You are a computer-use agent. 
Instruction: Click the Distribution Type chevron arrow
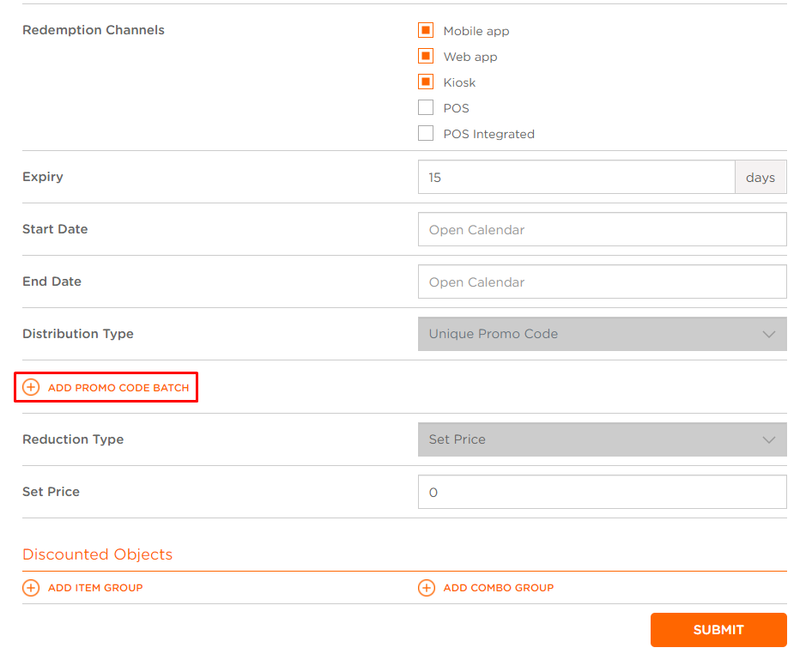769,335
